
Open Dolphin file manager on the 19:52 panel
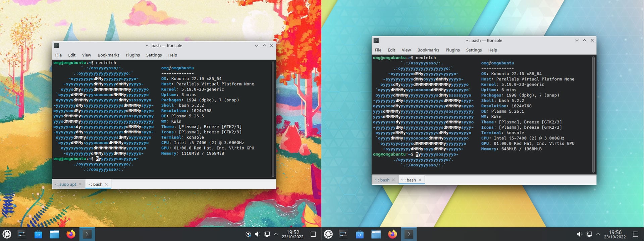point(54,234)
